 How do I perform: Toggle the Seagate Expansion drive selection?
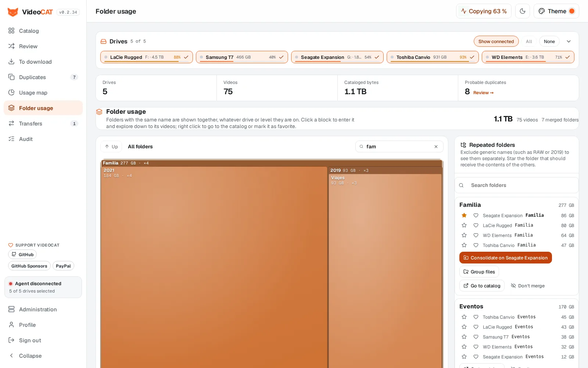337,57
